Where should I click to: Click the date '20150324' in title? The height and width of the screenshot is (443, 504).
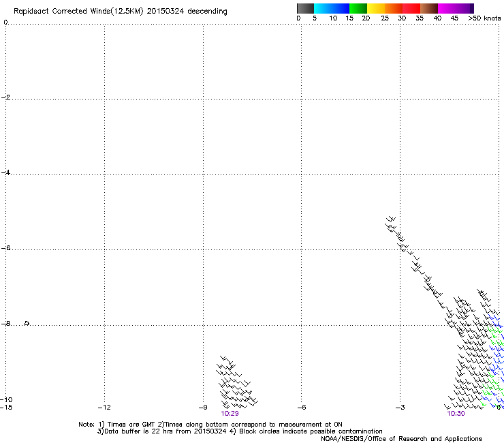(166, 11)
